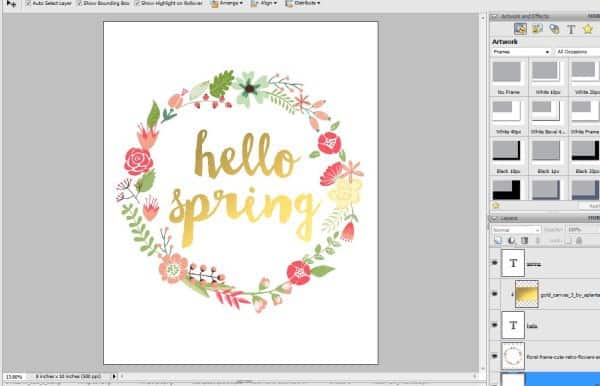The image size is (600, 386).
Task: Choose the No Frame thumbnail
Action: click(507, 72)
